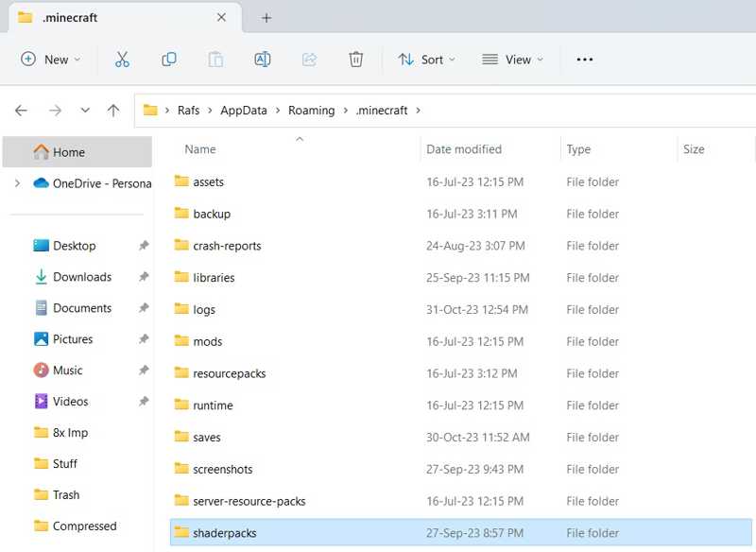Expand chevron after Roaming in breadcrumb
Viewport: 756px width, 552px height.
345,111
